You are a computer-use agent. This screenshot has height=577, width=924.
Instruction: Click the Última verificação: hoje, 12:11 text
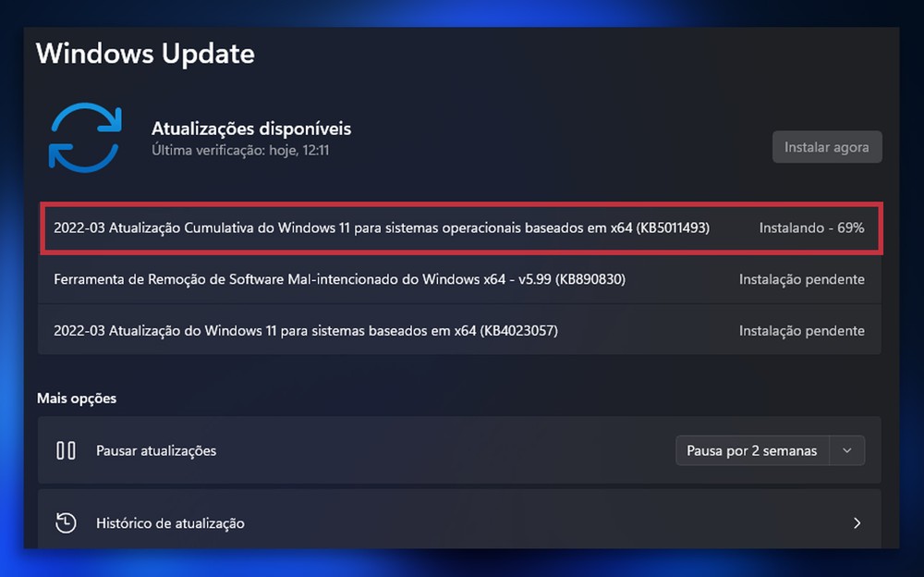[240, 151]
